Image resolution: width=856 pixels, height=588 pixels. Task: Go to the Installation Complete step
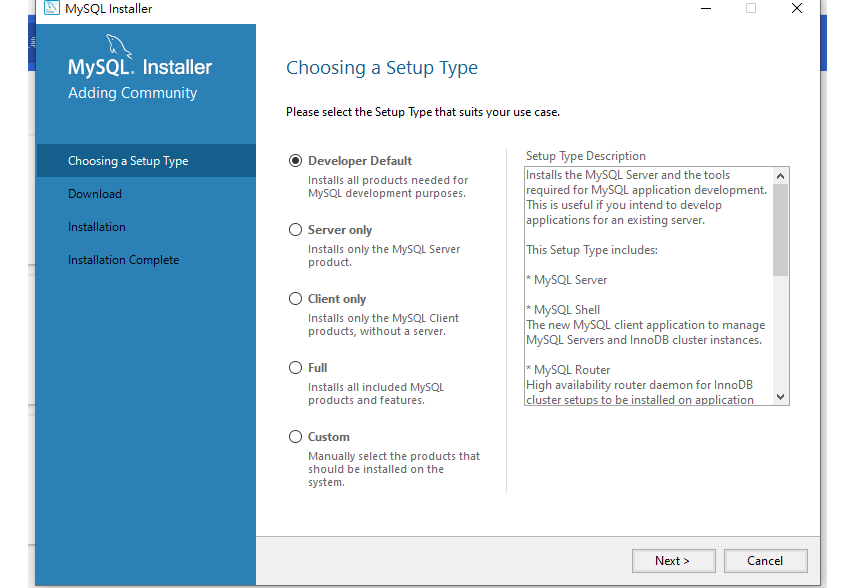point(123,260)
